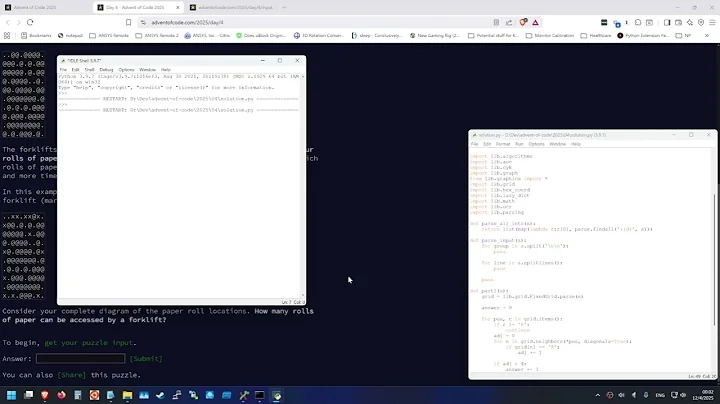Open the notepad bookmark

[70, 35]
